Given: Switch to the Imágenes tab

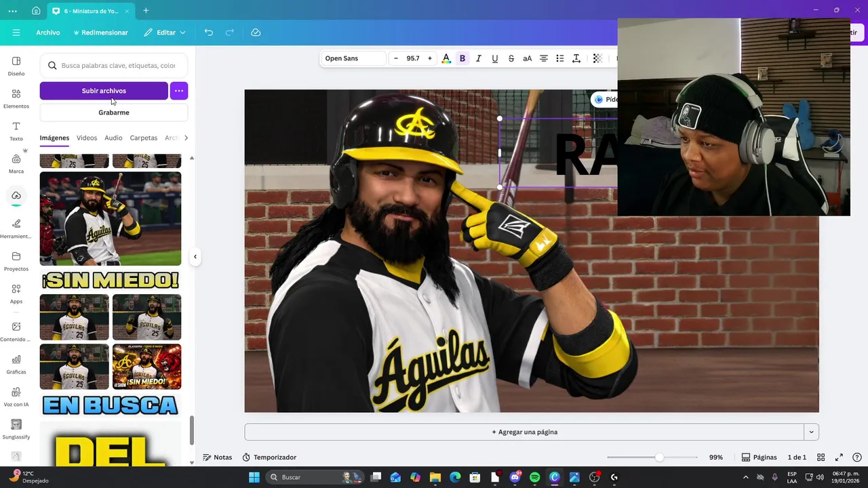Looking at the screenshot, I should point(54,138).
